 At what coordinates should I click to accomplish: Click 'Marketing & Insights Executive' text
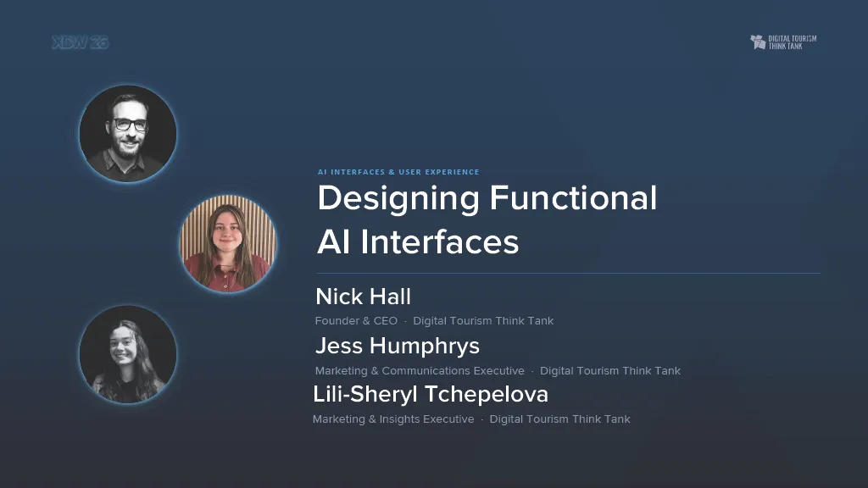pos(393,419)
